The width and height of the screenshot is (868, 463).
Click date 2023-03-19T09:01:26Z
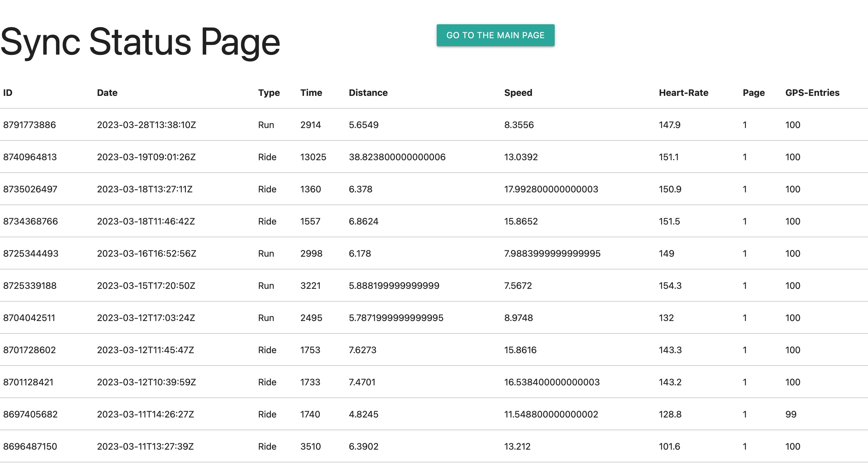[x=146, y=157]
